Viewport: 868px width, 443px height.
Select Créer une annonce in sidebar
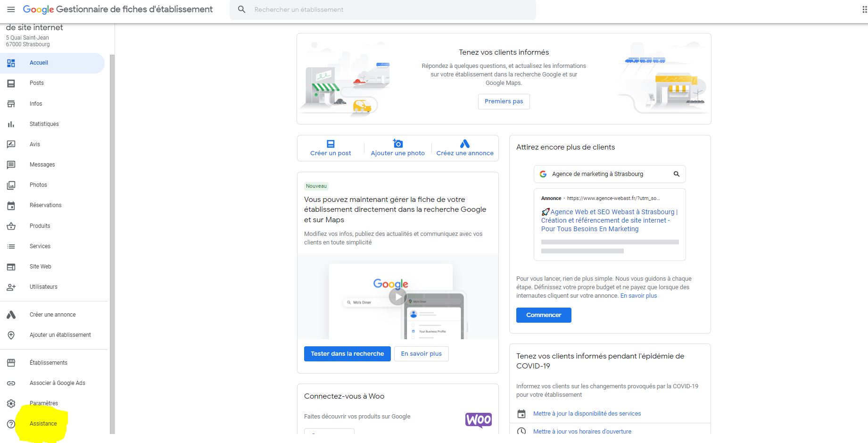point(52,315)
